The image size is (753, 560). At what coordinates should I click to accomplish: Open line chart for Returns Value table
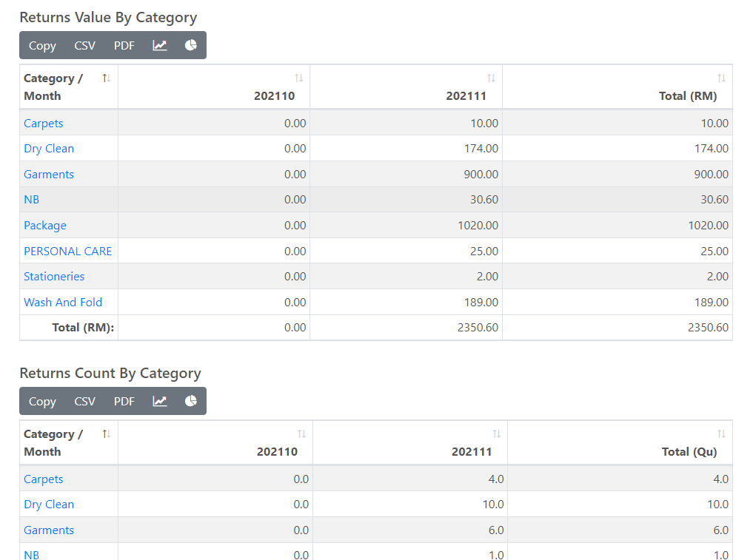coord(160,45)
